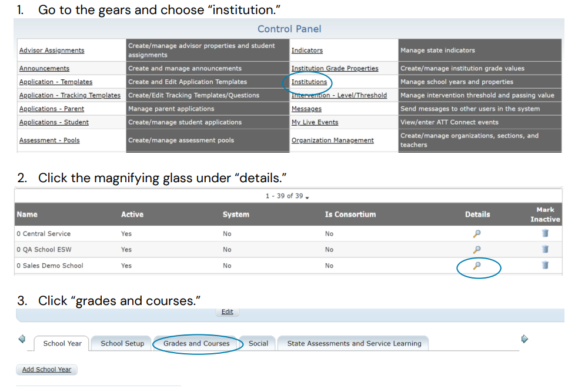Click 'Create/manage assessment pools' description
This screenshot has height=392, width=588.
click(x=181, y=140)
